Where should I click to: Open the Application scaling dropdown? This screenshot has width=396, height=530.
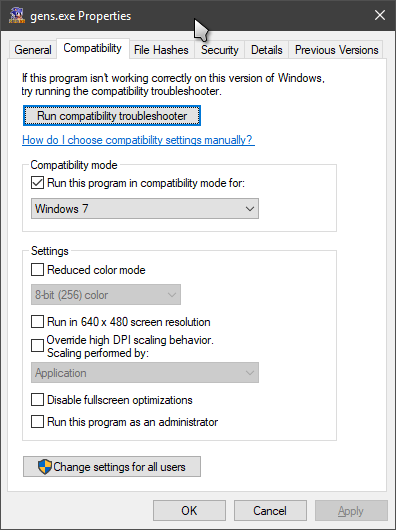(x=145, y=372)
